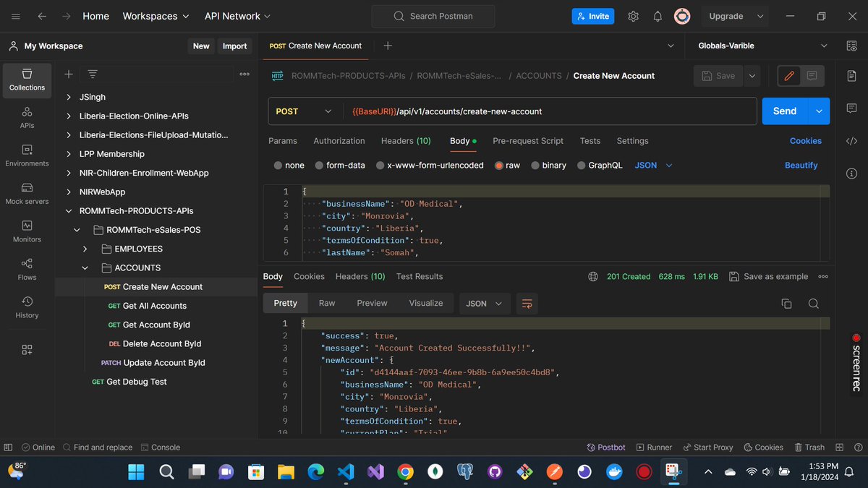Open the APIs sidebar panel

coord(27,118)
